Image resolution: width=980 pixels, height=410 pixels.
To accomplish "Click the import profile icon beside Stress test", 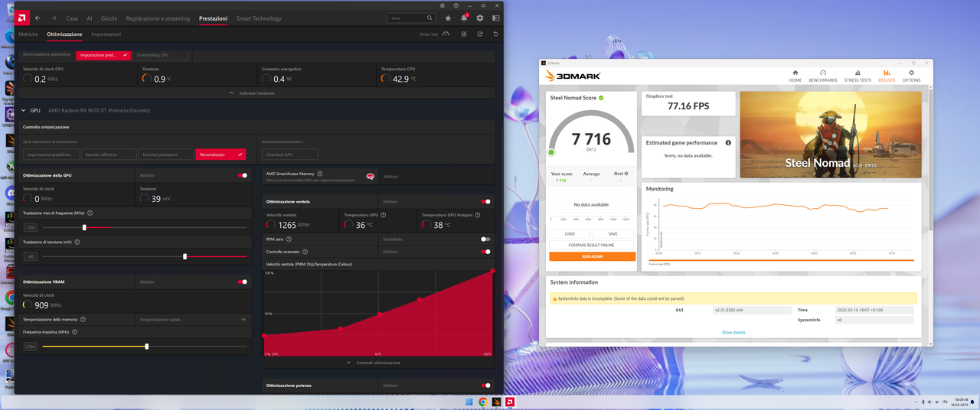I will point(464,34).
